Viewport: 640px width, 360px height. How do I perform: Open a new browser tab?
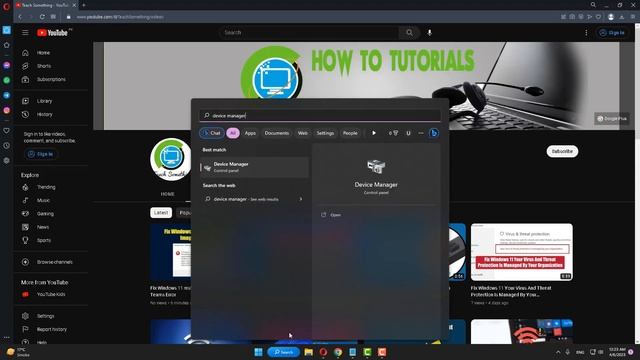84,5
